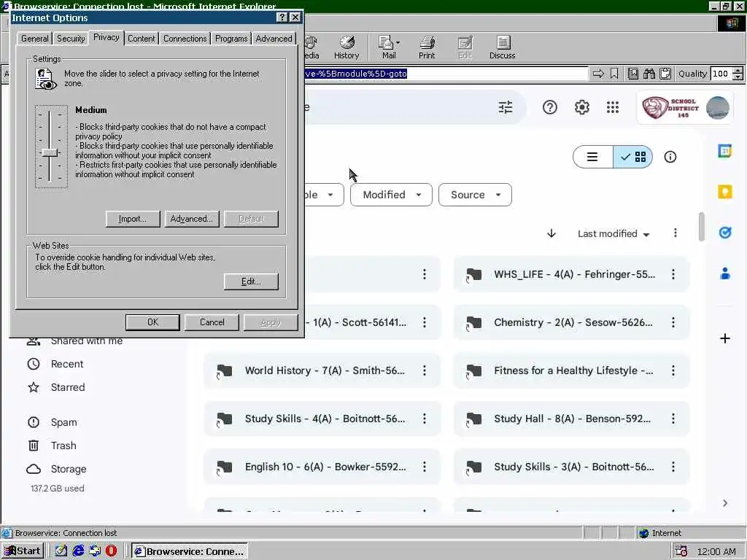Open Starred in Drive sidebar
The height and width of the screenshot is (560, 747).
click(68, 387)
